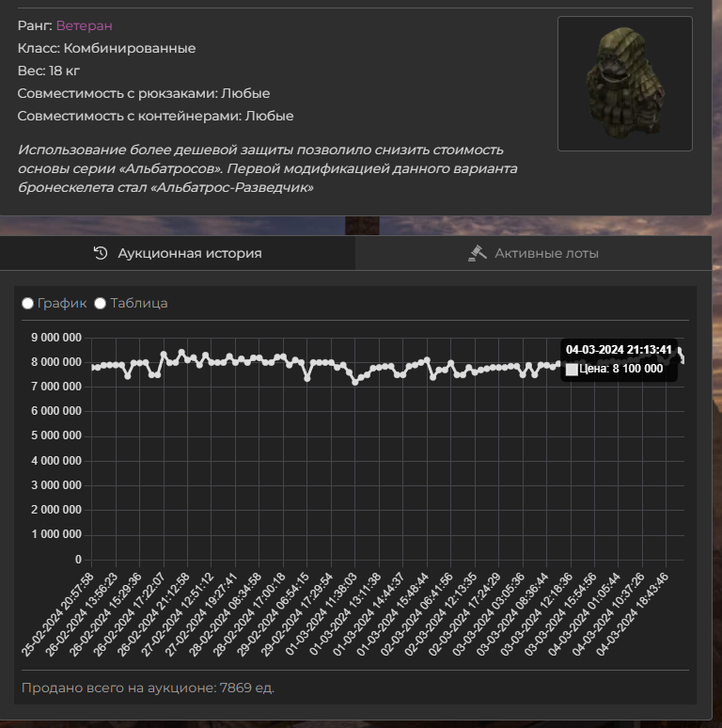The width and height of the screenshot is (722, 728).
Task: Click the 04-03-2024 18:43:46 date label
Action: pyautogui.click(x=632, y=614)
